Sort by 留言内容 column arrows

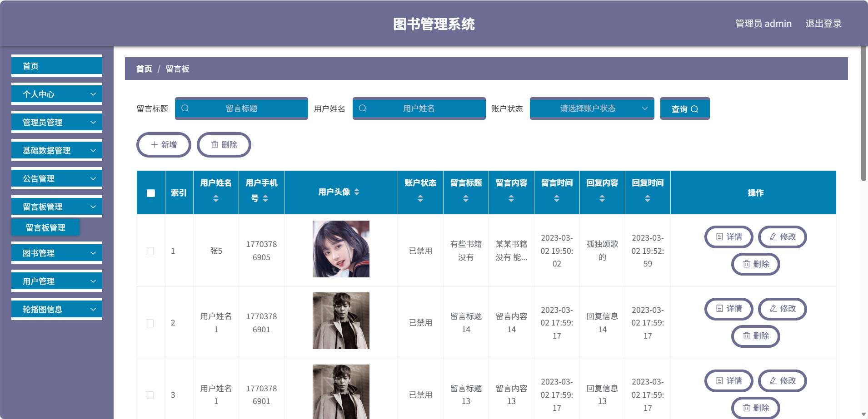pos(511,198)
